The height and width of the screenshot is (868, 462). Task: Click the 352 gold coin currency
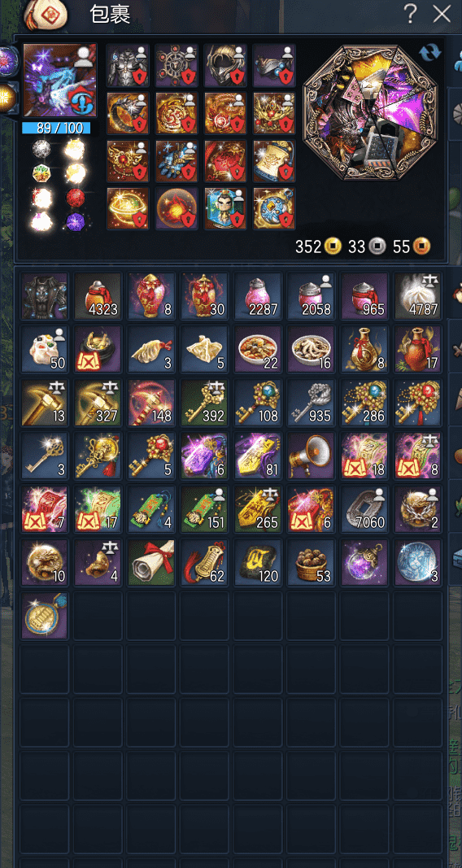point(317,246)
